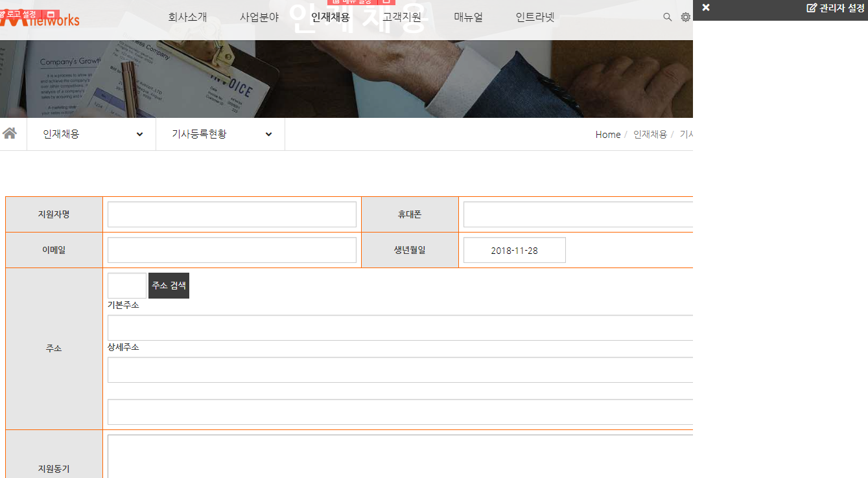Image resolution: width=868 pixels, height=478 pixels.
Task: Open the 회사소개 menu
Action: point(187,17)
